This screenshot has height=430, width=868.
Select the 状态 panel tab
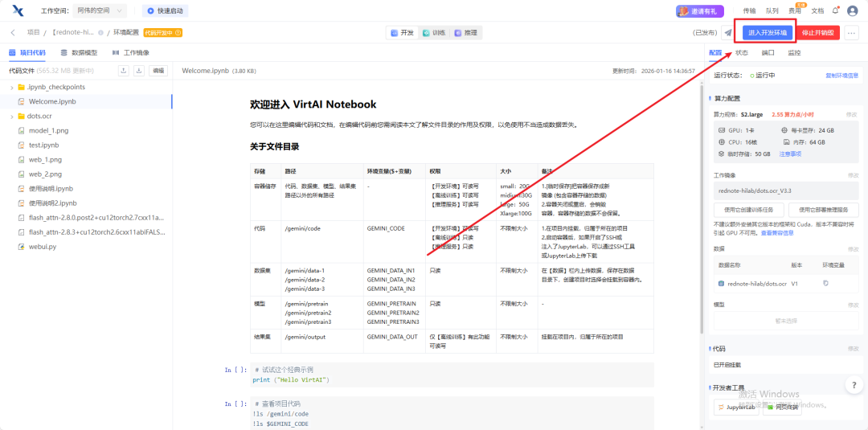(x=742, y=52)
